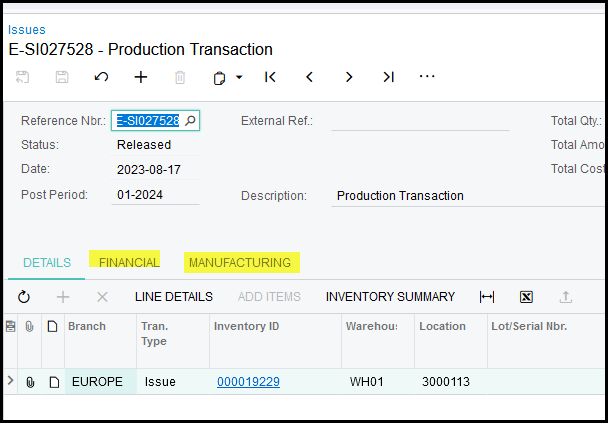Image resolution: width=608 pixels, height=423 pixels.
Task: Open the Manufacturing tab
Action: (240, 263)
